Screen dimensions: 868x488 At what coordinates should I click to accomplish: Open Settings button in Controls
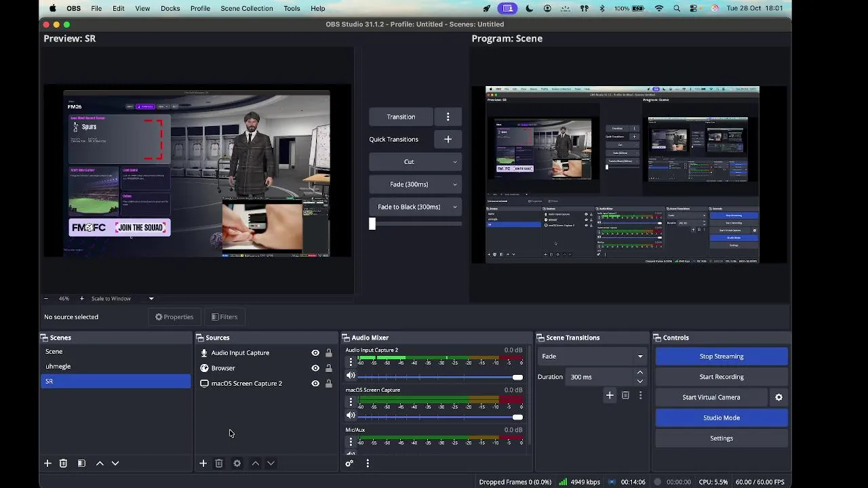722,438
